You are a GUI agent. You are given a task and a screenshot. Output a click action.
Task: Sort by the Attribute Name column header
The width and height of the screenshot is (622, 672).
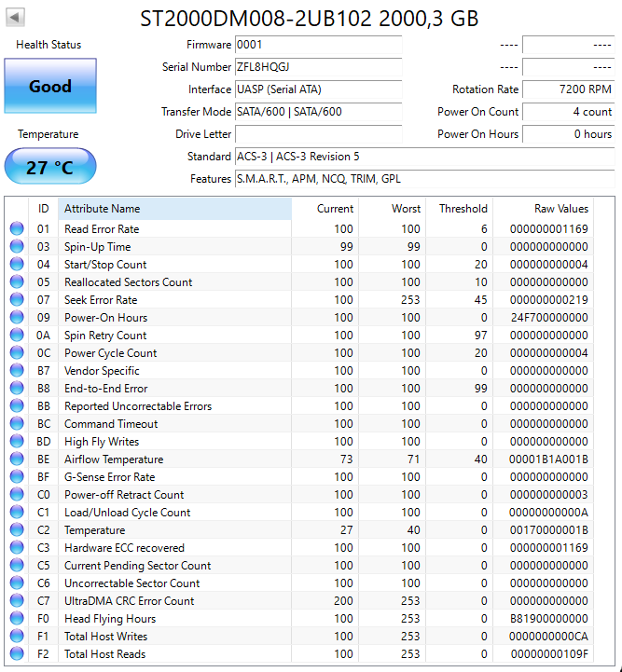(x=175, y=209)
